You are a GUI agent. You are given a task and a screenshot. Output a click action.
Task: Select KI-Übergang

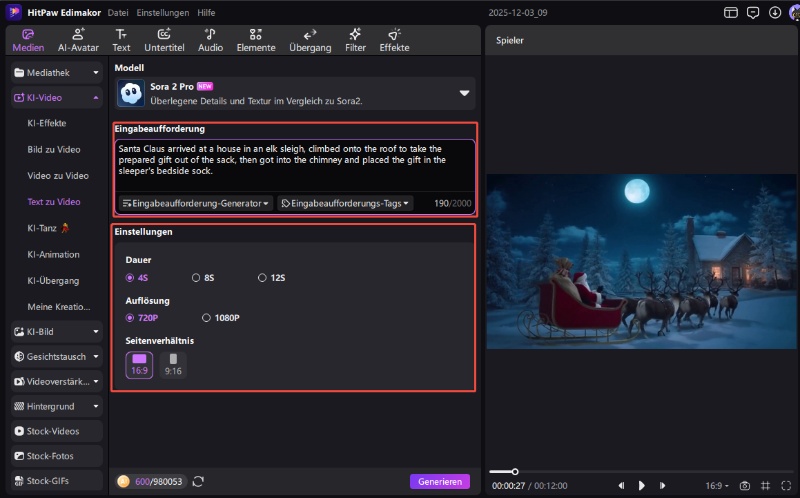pyautogui.click(x=53, y=281)
